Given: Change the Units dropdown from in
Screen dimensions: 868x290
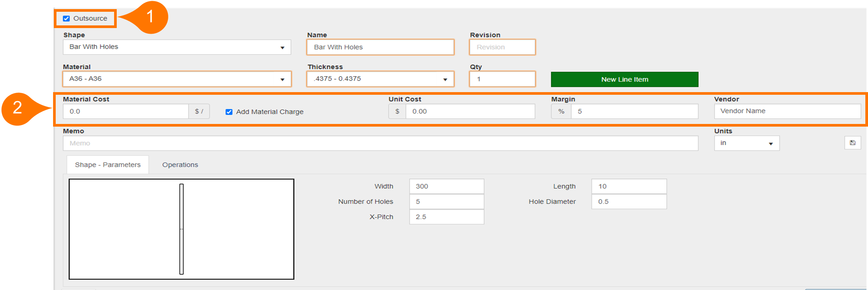Looking at the screenshot, I should point(746,143).
